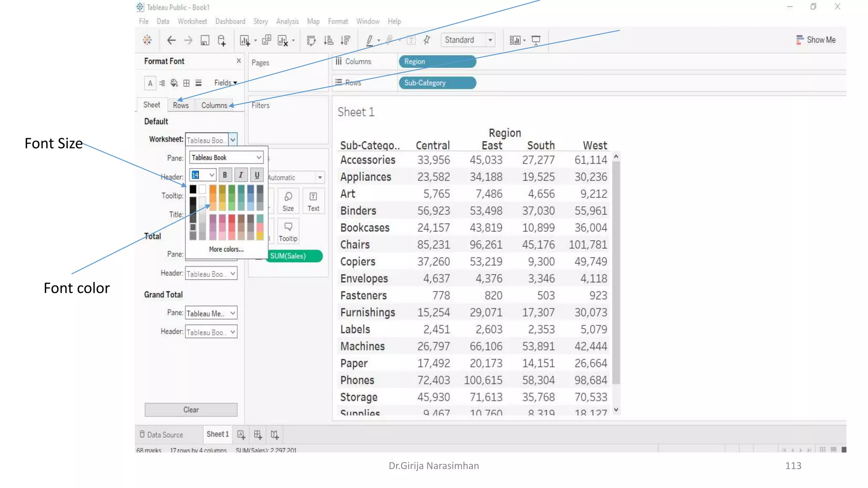Click the New Dashboard icon at bottom

tap(258, 435)
